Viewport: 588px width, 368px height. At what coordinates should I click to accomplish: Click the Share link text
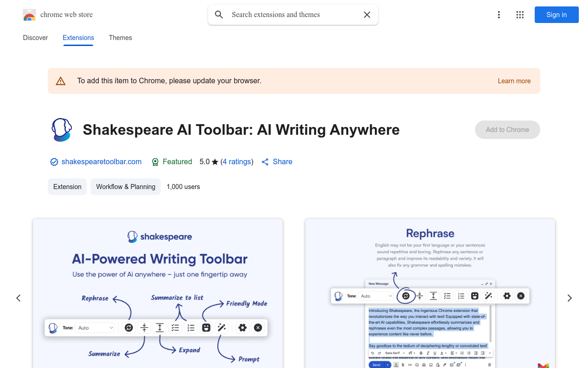pos(283,162)
